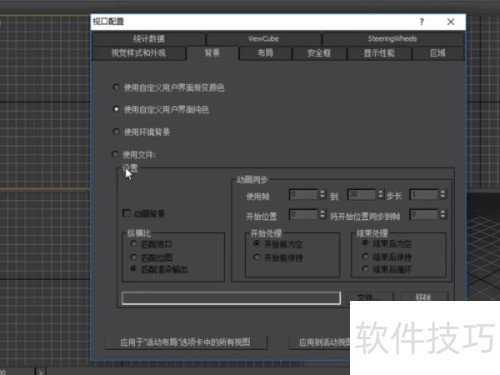Click the 将开始位置同步到帧 value field
The width and height of the screenshot is (500, 375).
click(424, 214)
